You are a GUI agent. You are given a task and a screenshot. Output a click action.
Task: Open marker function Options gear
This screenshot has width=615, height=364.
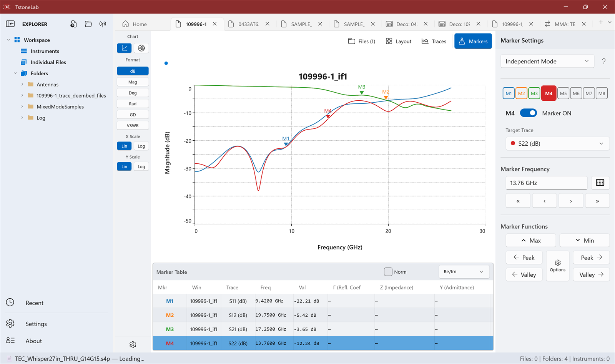coord(558,266)
